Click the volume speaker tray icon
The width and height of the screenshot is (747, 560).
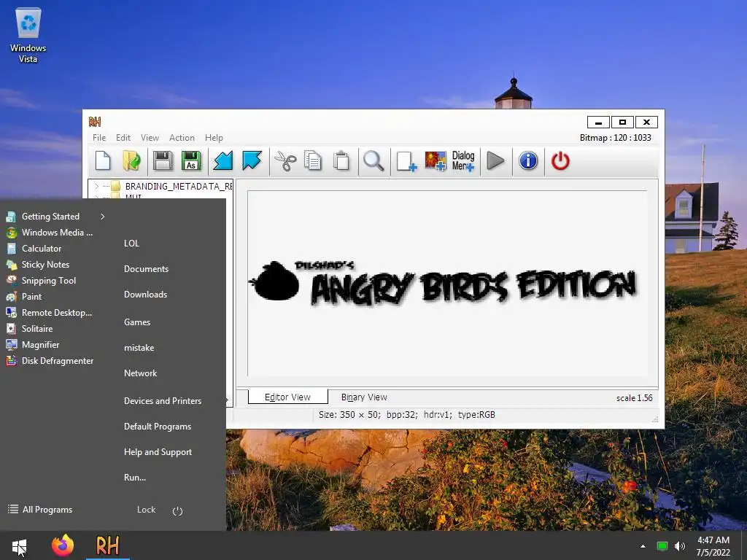pyautogui.click(x=680, y=546)
